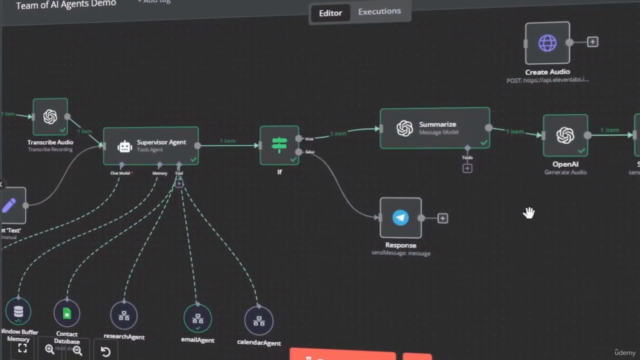Switch to the Editor tab
This screenshot has width=640, height=360.
pyautogui.click(x=330, y=13)
